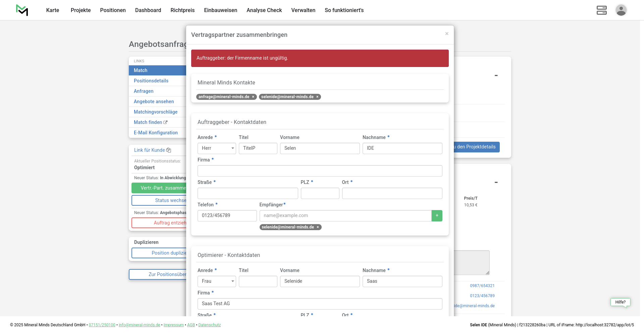
Task: Close the Vertragspartner dialog with the X
Action: pyautogui.click(x=446, y=34)
